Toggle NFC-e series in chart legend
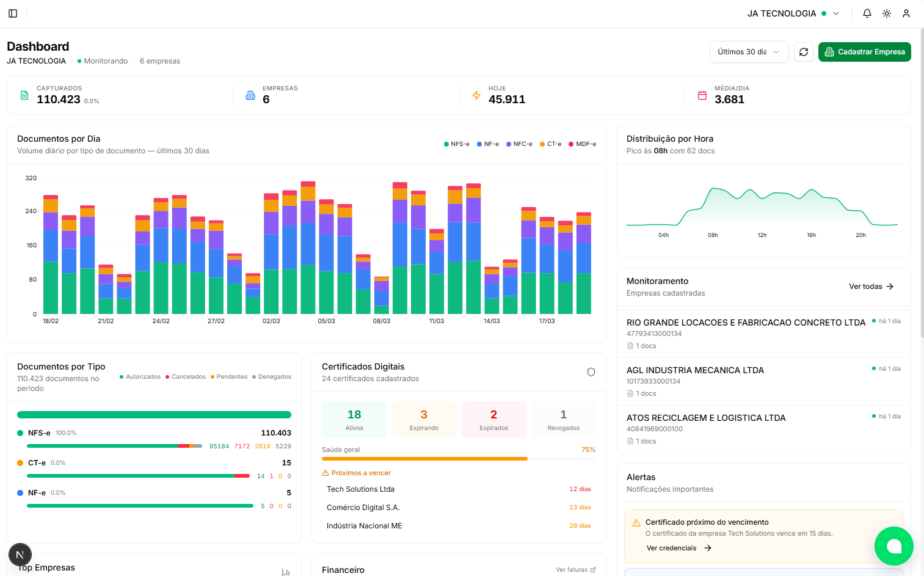Screen dimensions: 924x576 point(519,144)
